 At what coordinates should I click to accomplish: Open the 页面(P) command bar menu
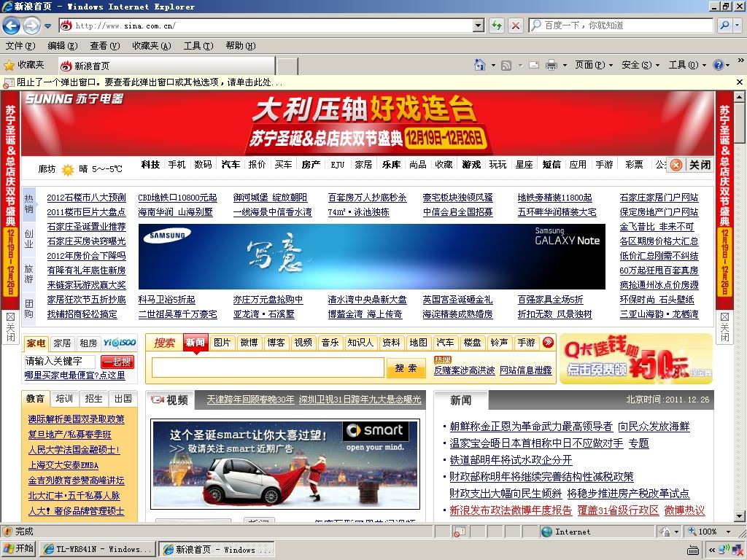tap(593, 65)
